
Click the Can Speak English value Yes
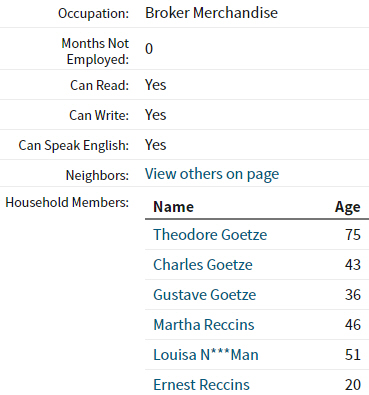155,145
